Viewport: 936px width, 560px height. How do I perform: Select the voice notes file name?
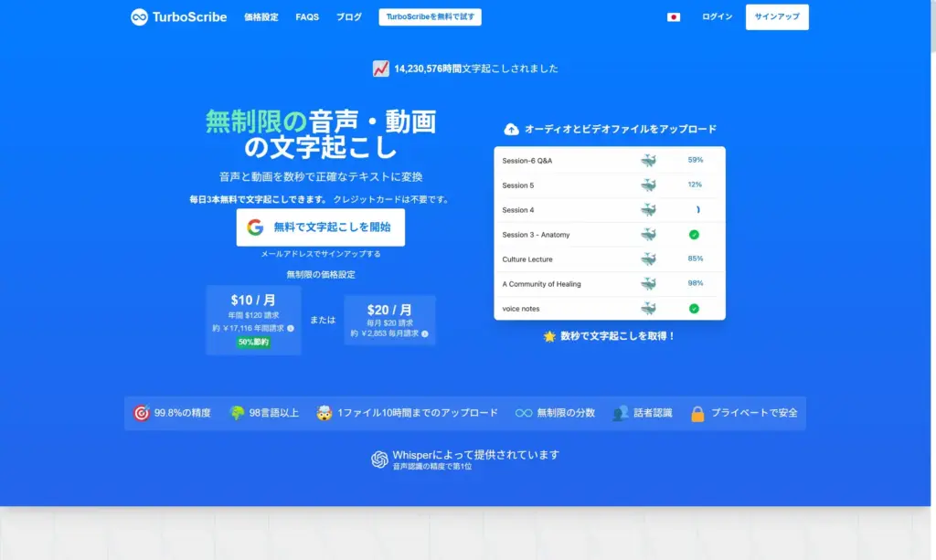click(x=520, y=309)
